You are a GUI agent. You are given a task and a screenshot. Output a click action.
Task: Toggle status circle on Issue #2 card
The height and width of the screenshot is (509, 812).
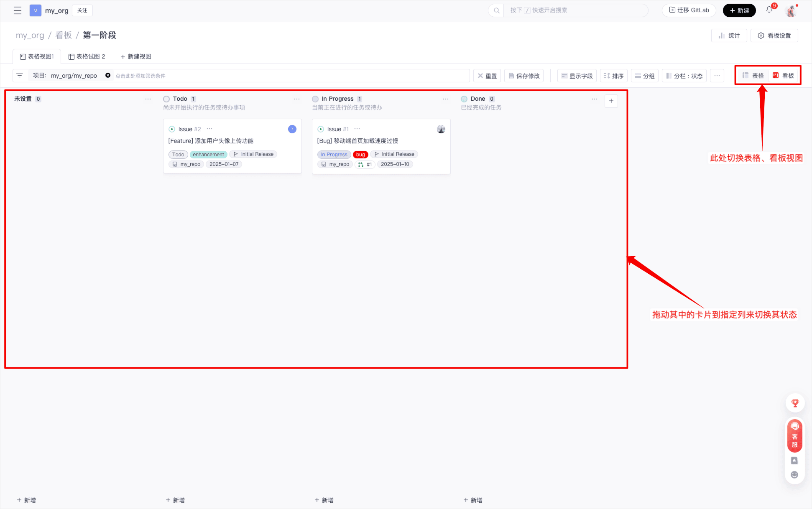[172, 129]
